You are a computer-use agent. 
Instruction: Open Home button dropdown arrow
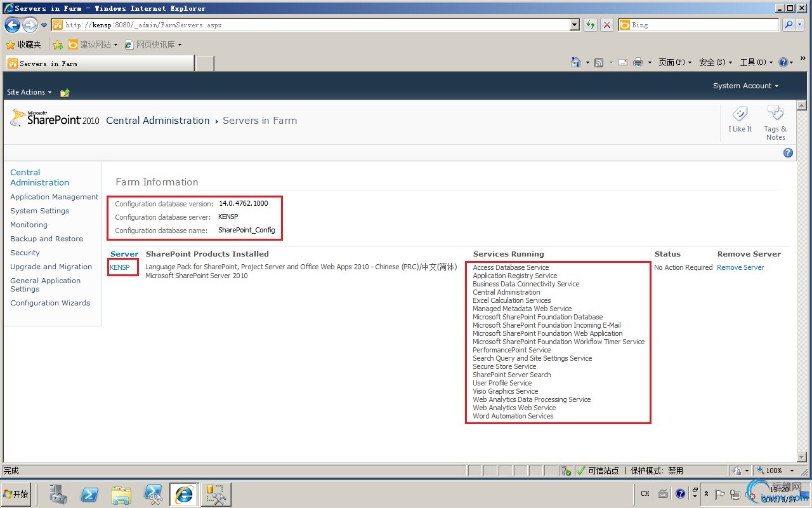coord(587,63)
